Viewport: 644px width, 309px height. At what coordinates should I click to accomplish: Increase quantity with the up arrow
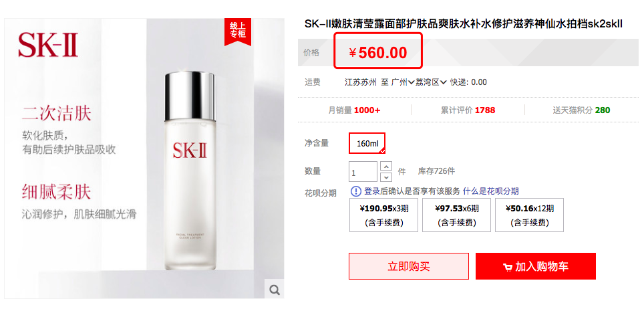click(x=386, y=167)
